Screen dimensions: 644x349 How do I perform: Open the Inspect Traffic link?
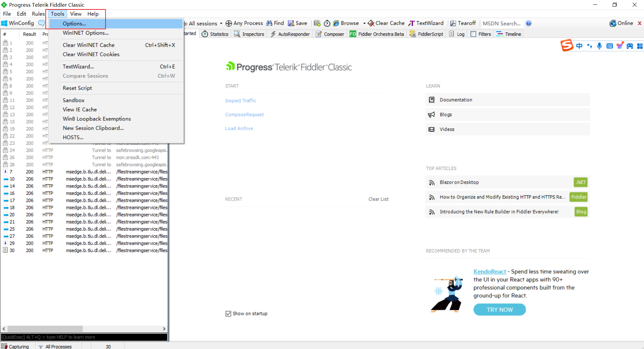tap(240, 101)
